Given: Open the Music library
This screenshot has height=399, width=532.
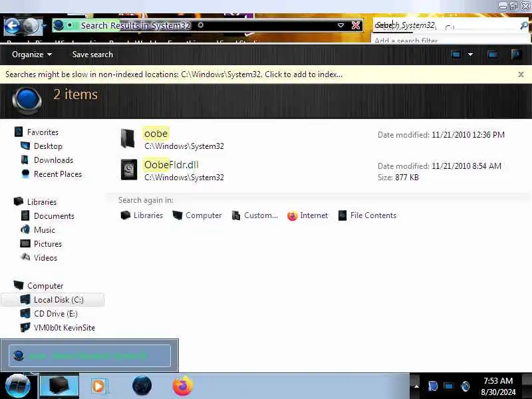Looking at the screenshot, I should click(x=38, y=229).
